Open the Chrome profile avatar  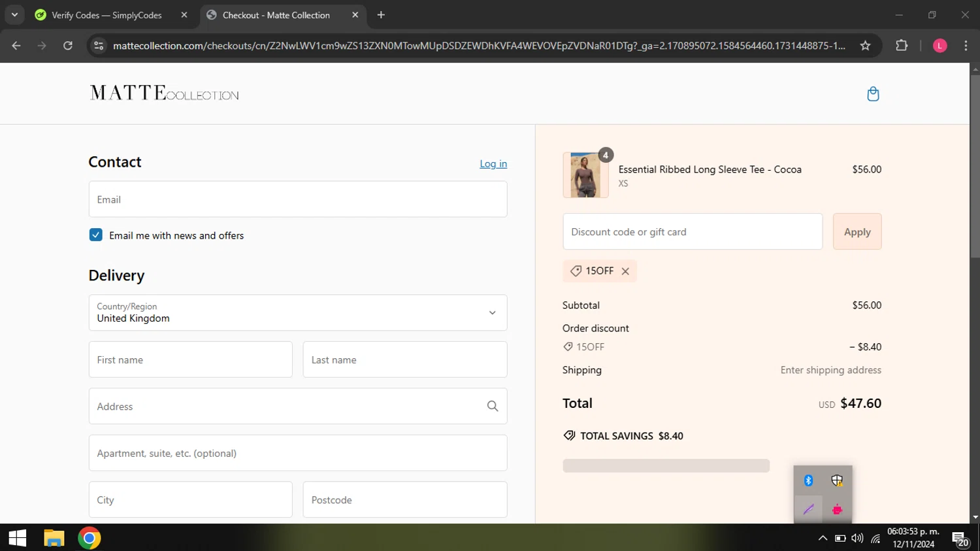940,46
